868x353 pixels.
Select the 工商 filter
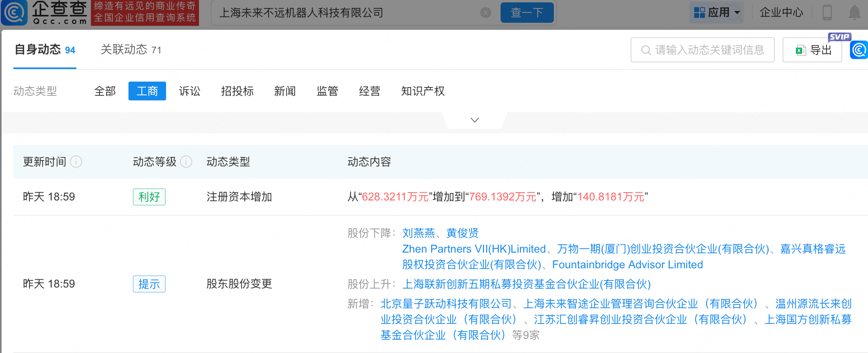coord(147,91)
